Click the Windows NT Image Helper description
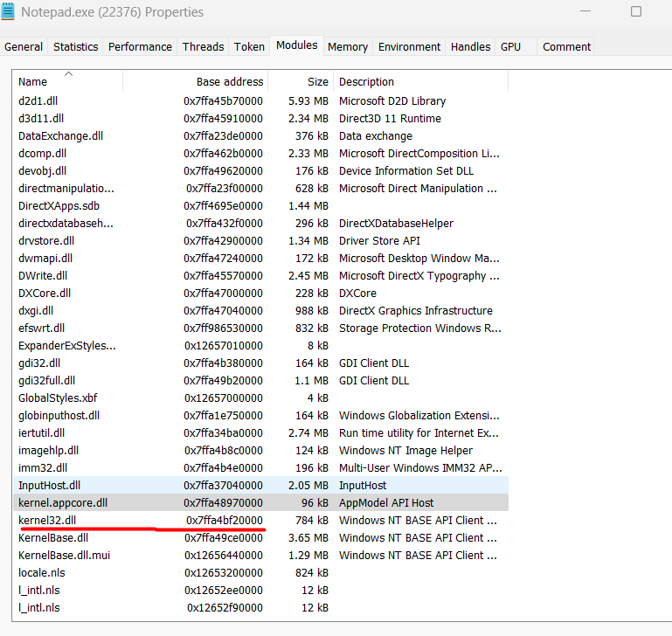Viewport: 672px width, 636px height. pyautogui.click(x=405, y=451)
